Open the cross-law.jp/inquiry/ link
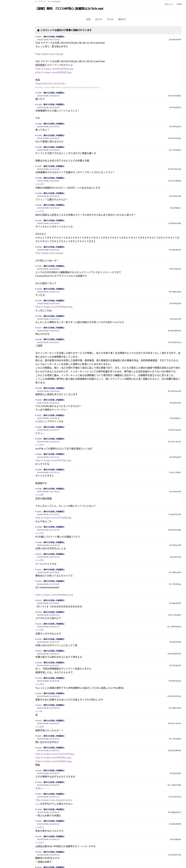186x868 pixels. pos(54,800)
